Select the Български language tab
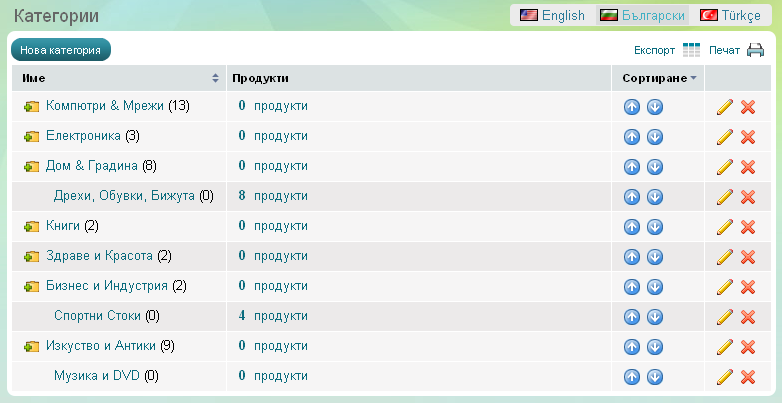Viewport: 782px width, 403px height. point(641,15)
